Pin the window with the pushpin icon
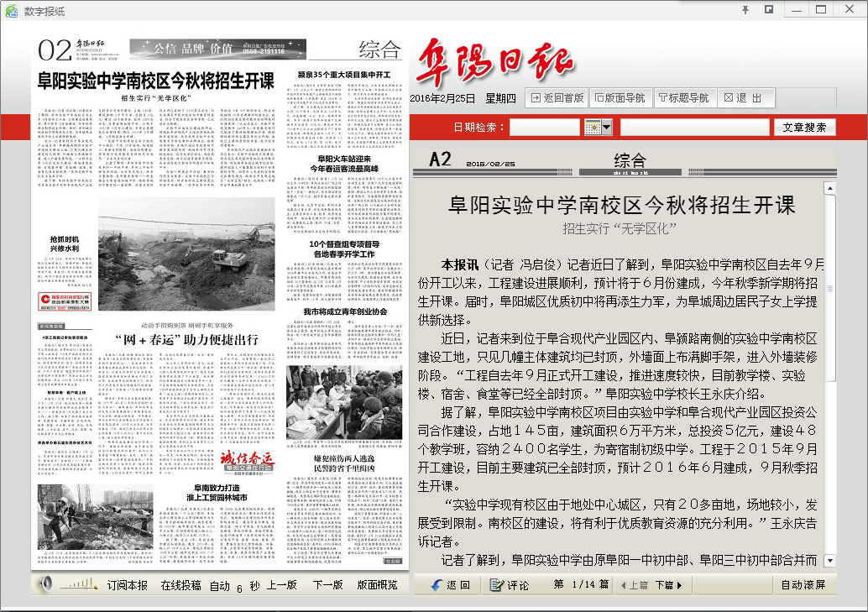Viewport: 868px width, 612px height. coord(745,10)
